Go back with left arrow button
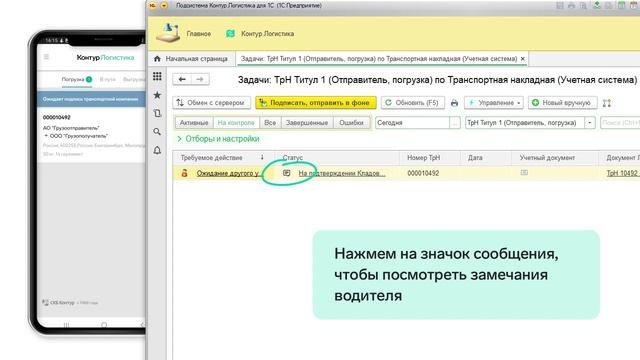The height and width of the screenshot is (360, 640). coord(182,79)
